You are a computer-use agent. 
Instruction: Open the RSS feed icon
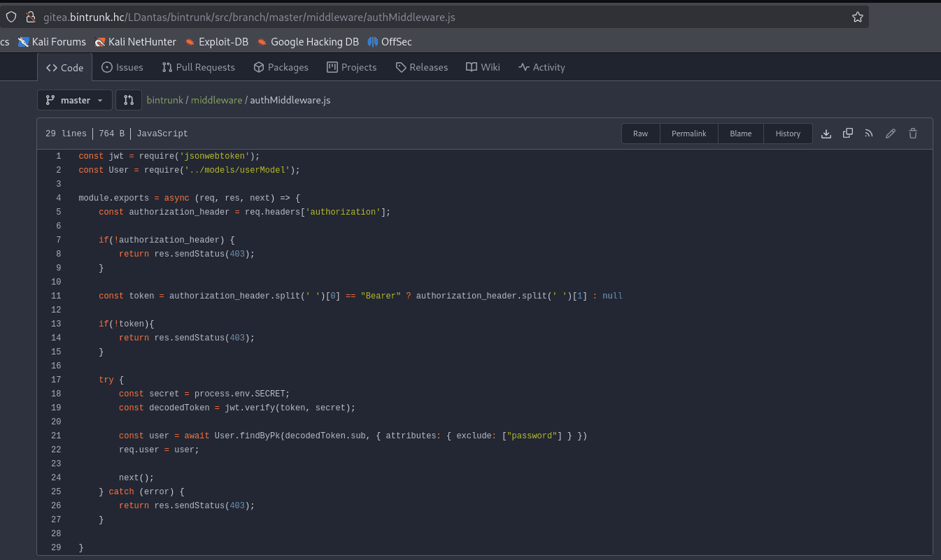click(869, 134)
